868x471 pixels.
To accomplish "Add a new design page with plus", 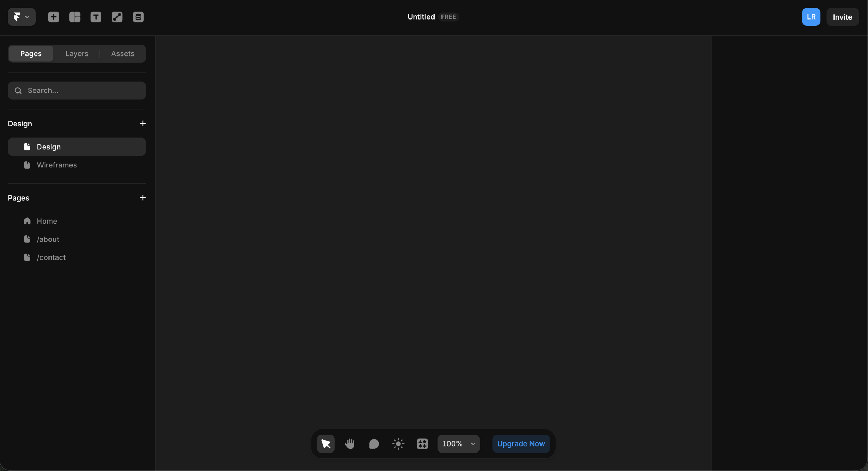I will 143,124.
